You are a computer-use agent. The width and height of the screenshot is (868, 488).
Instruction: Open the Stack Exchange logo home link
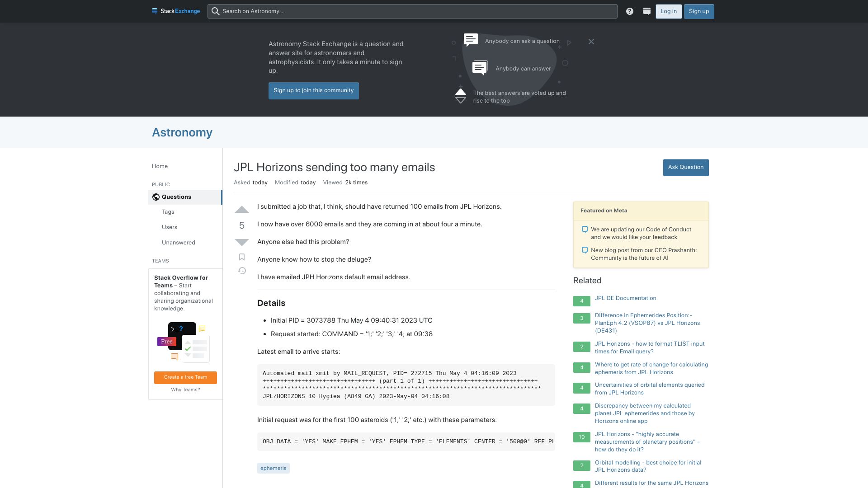click(x=176, y=11)
